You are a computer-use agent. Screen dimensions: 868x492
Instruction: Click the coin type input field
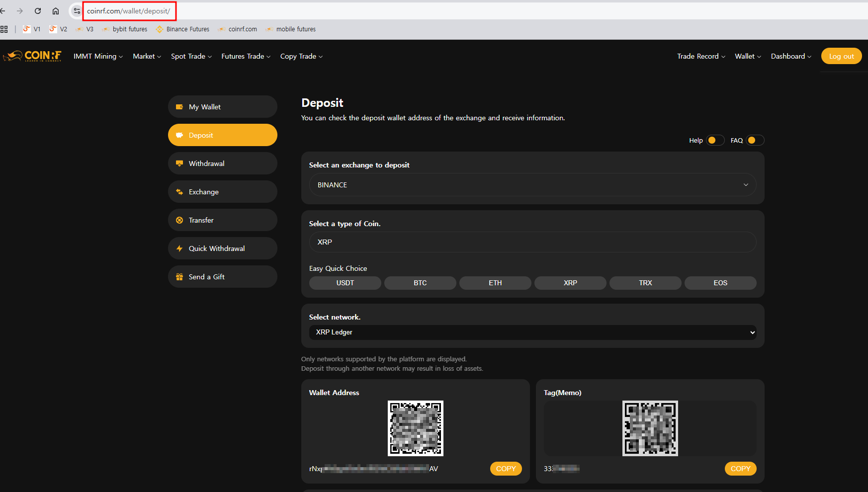point(532,242)
